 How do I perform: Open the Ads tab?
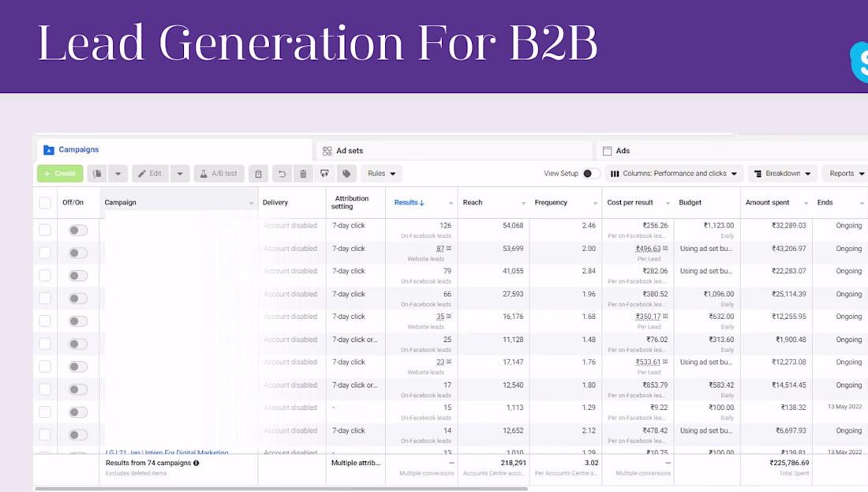tap(732, 151)
